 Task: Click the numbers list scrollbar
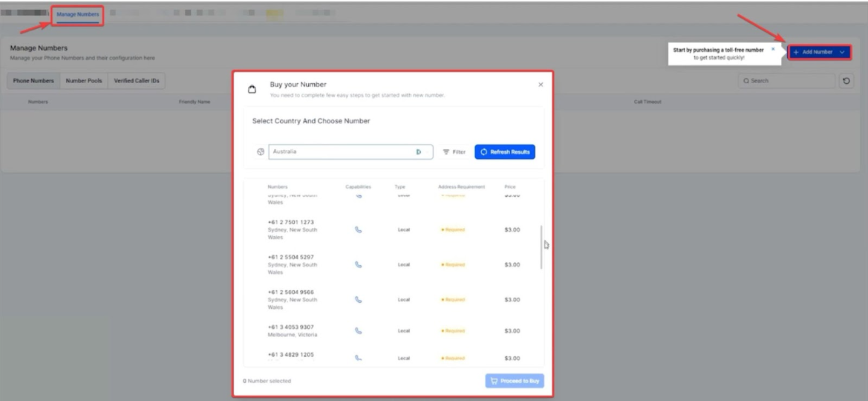click(541, 247)
